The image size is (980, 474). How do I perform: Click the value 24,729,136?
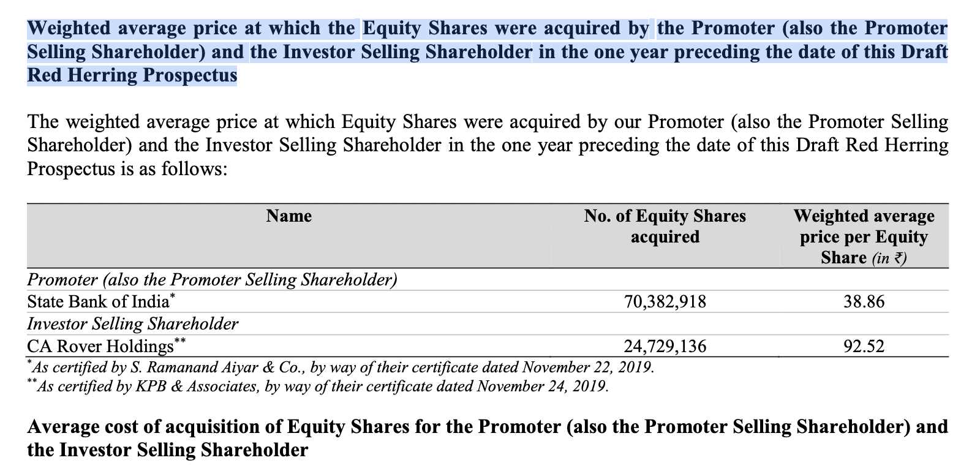(665, 347)
